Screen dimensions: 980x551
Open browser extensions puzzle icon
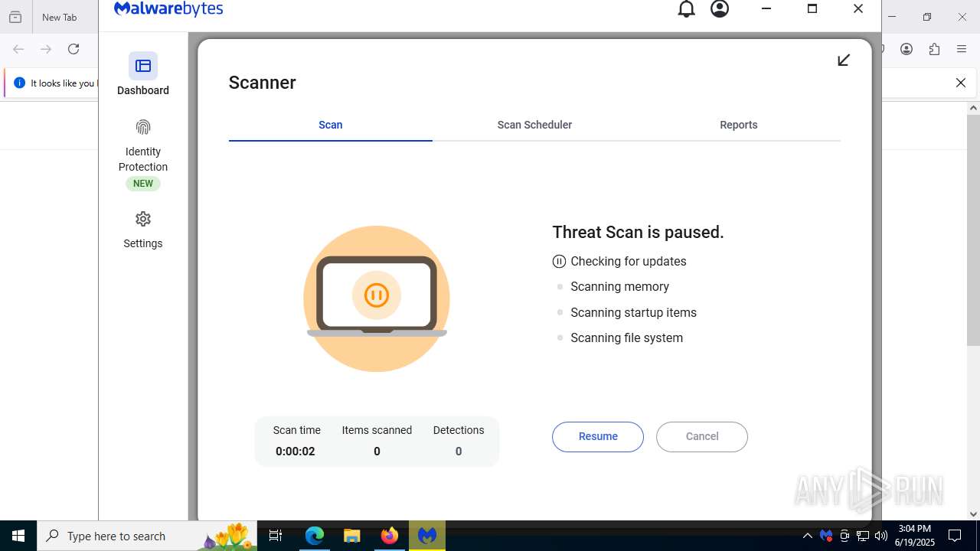pos(934,49)
